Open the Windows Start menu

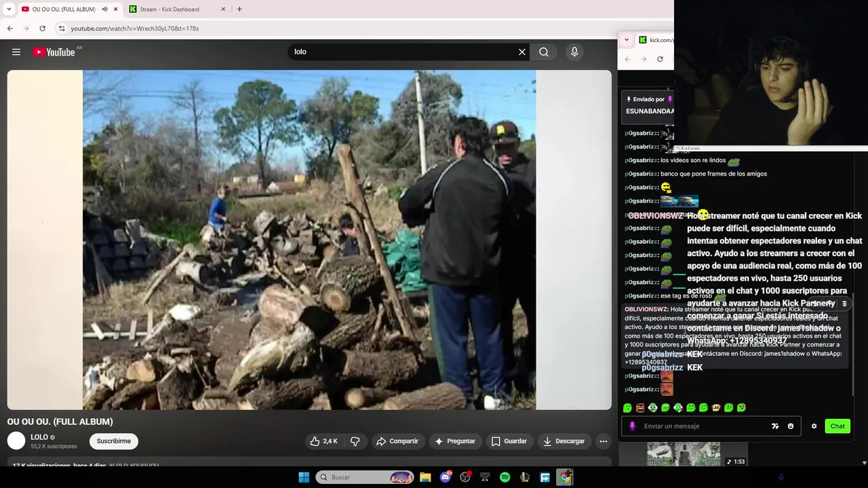click(304, 477)
